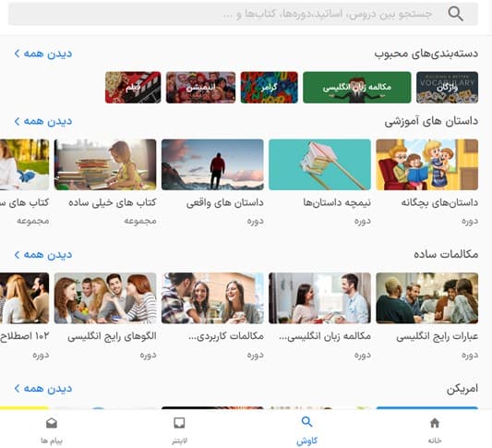Open the لایتنر box tab icon
Screen dimensions: 492x448
coord(179,423)
